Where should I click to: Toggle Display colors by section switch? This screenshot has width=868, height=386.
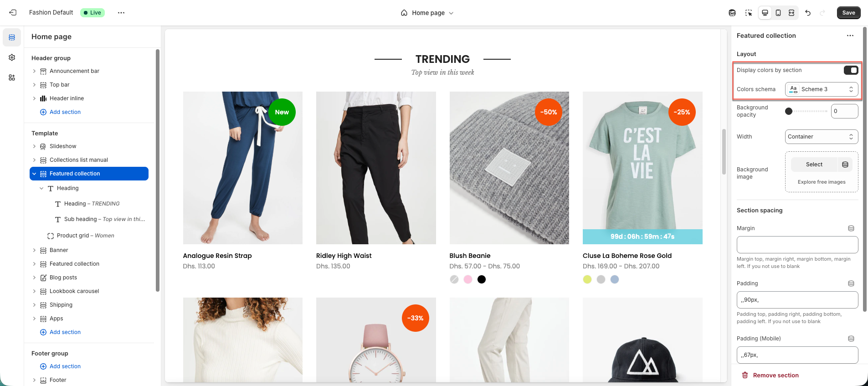tap(851, 70)
